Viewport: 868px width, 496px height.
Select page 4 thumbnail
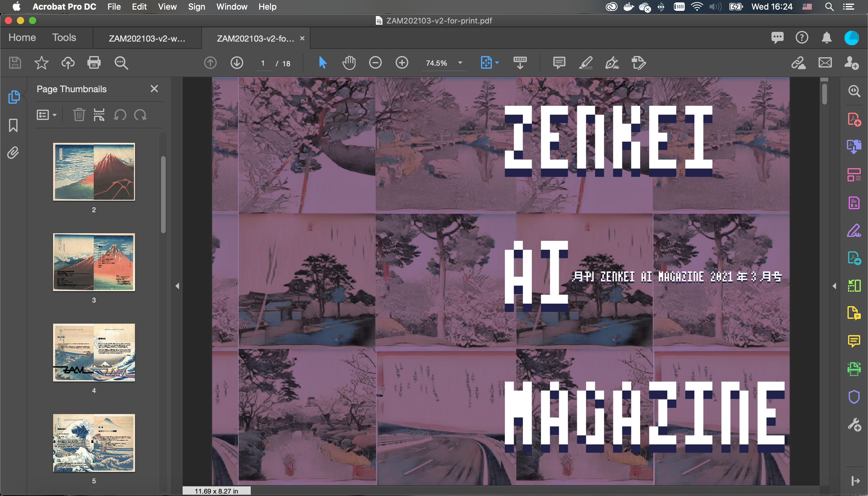click(94, 352)
